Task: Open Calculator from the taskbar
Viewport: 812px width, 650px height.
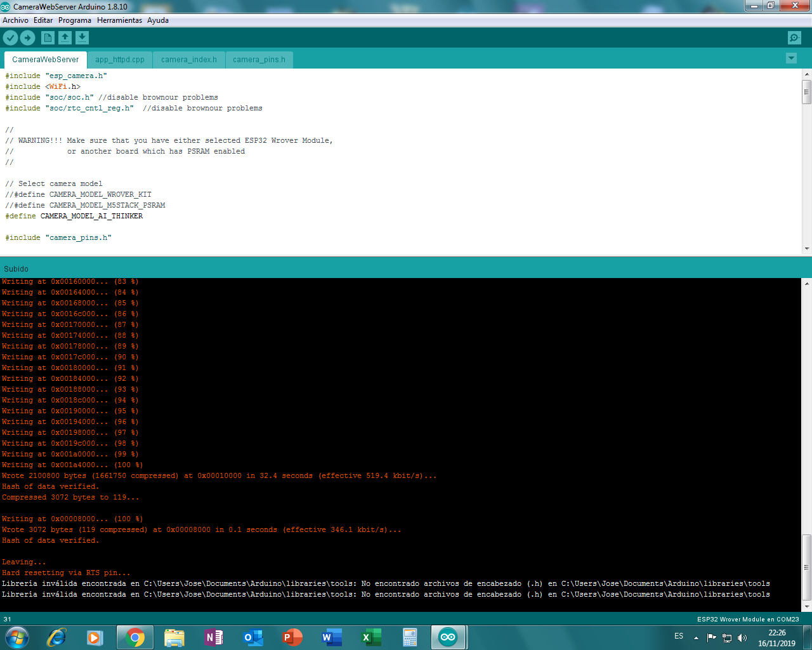Action: click(x=410, y=637)
